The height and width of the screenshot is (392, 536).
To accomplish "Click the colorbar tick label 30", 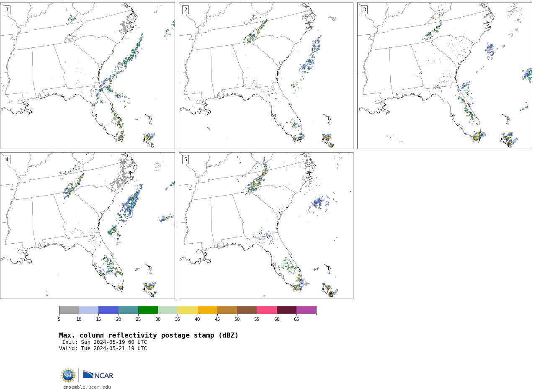I will (158, 320).
